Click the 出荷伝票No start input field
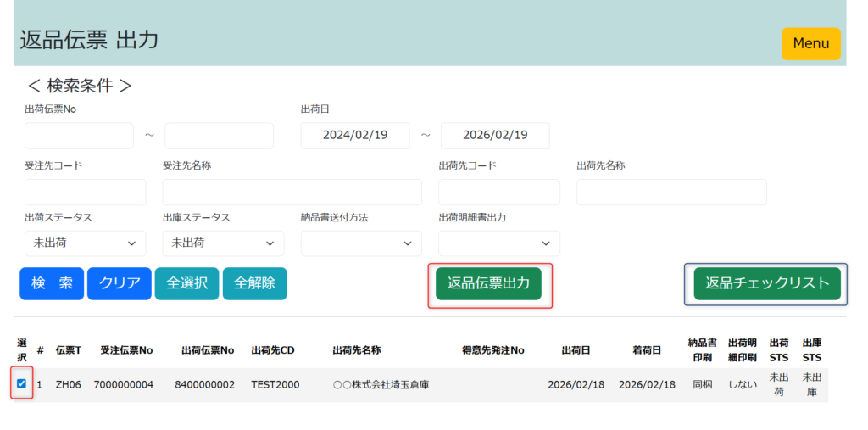868x430 pixels. click(79, 136)
